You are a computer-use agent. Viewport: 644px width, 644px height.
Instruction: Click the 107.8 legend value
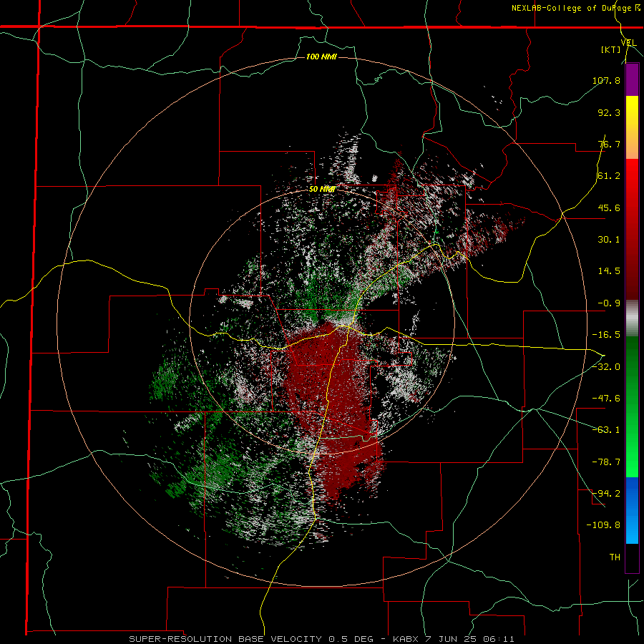point(606,80)
